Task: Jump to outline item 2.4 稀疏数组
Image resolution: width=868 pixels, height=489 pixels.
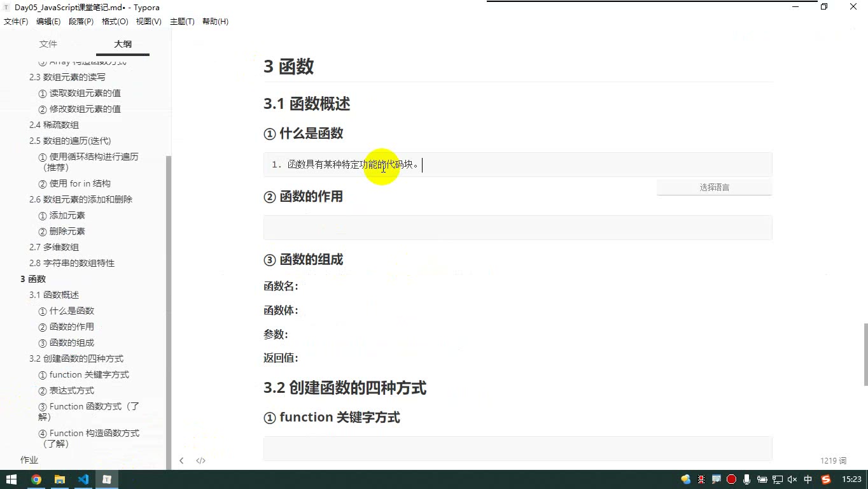Action: click(54, 125)
